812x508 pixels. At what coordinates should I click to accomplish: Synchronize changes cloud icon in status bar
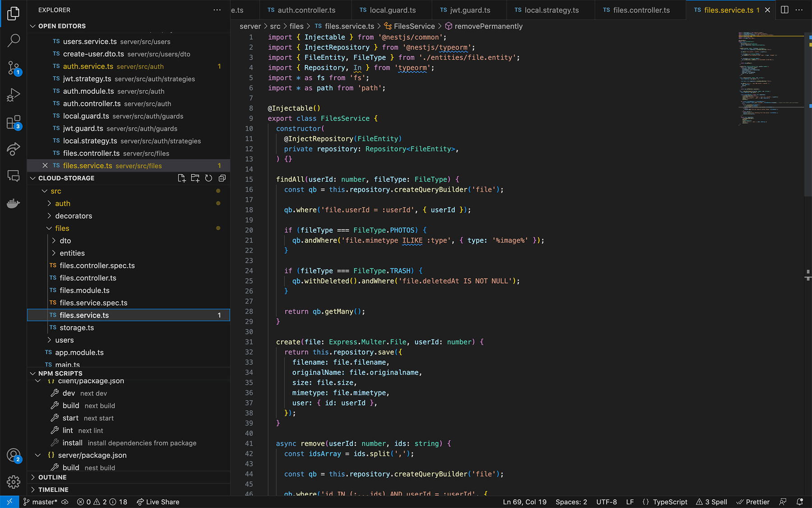point(65,502)
